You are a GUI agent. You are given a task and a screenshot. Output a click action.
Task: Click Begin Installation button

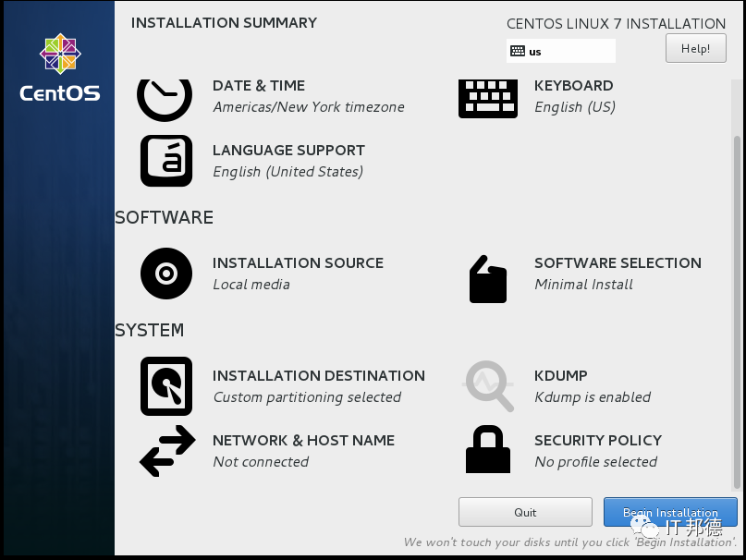coord(670,513)
